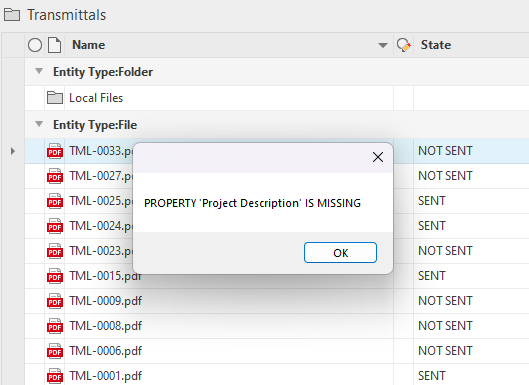Click the Transmittals folder title
Viewport: 529px width, 385px height.
[x=66, y=15]
